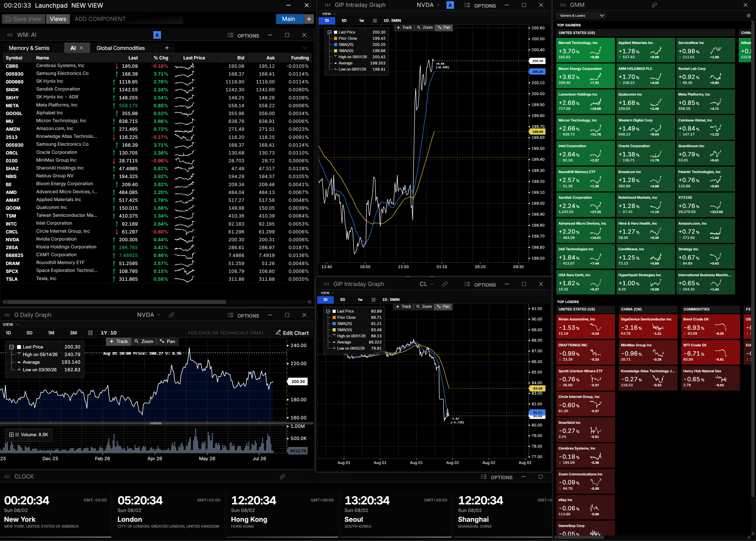
Task: Toggle Track mode in the NVDA intraday graph
Action: 404,28
